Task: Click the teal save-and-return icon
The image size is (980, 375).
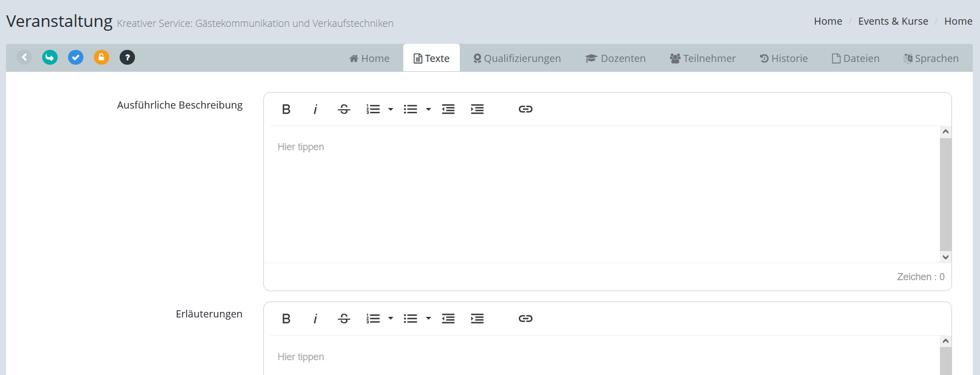Action: tap(50, 58)
